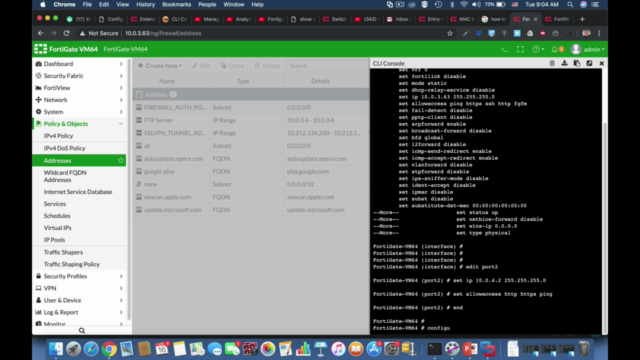The width and height of the screenshot is (640, 360).
Task: Select the update.microsoft.com address row
Action: pyautogui.click(x=251, y=210)
